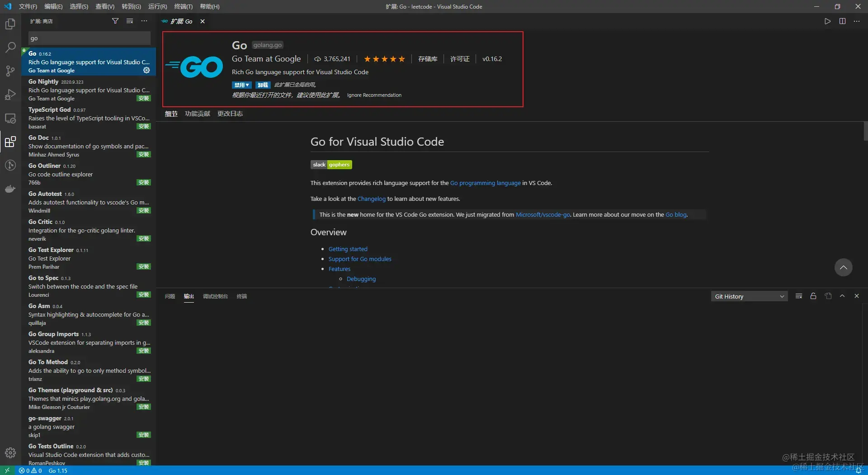868x475 pixels.
Task: Open the 编辑(E) menu
Action: tap(53, 6)
